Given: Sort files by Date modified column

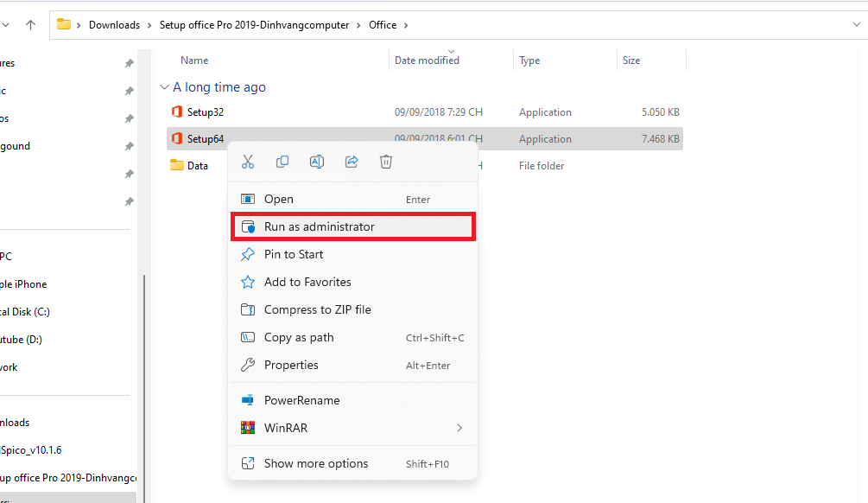Looking at the screenshot, I should 427,60.
